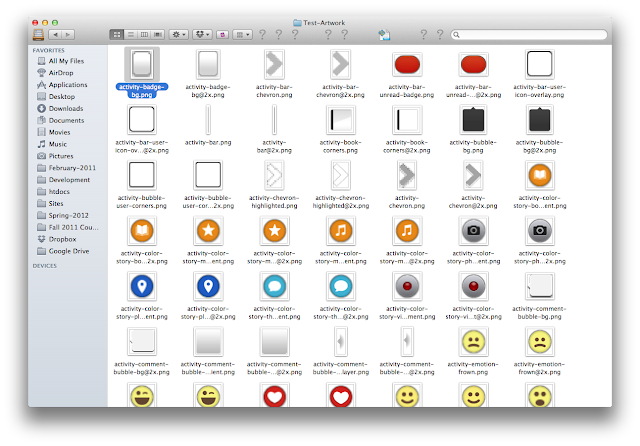Select the activity-chevron@2x.png file
This screenshot has height=446, width=640.
[473, 175]
